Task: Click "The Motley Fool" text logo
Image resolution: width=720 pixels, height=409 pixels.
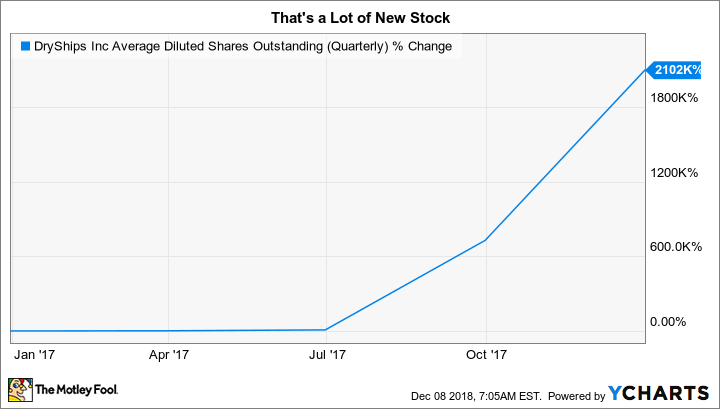Action: click(73, 390)
